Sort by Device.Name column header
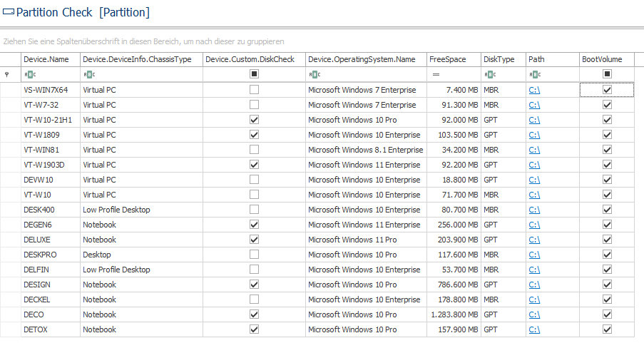Screen dimensions: 644x343 [x=51, y=59]
